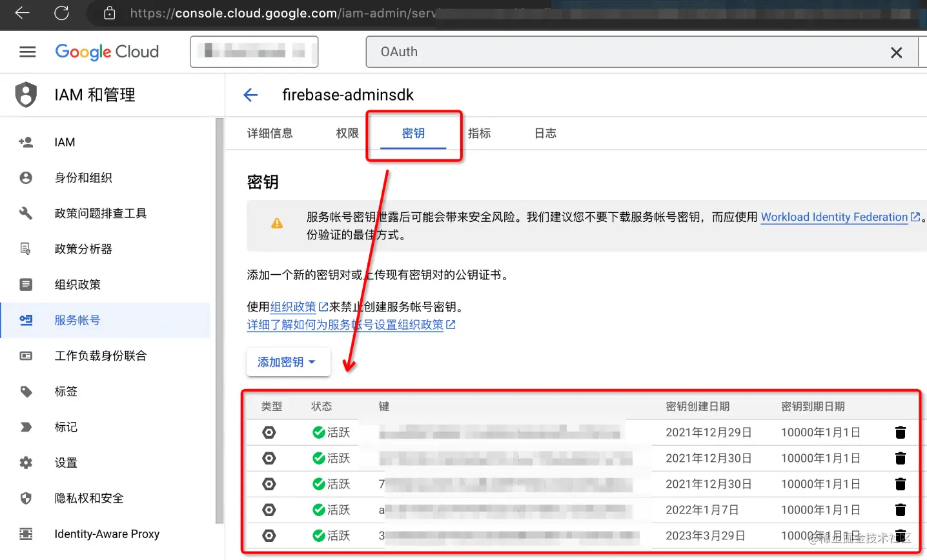Click the wrench icon for 政策问题排查工具
This screenshot has height=560, width=927.
coord(26,213)
